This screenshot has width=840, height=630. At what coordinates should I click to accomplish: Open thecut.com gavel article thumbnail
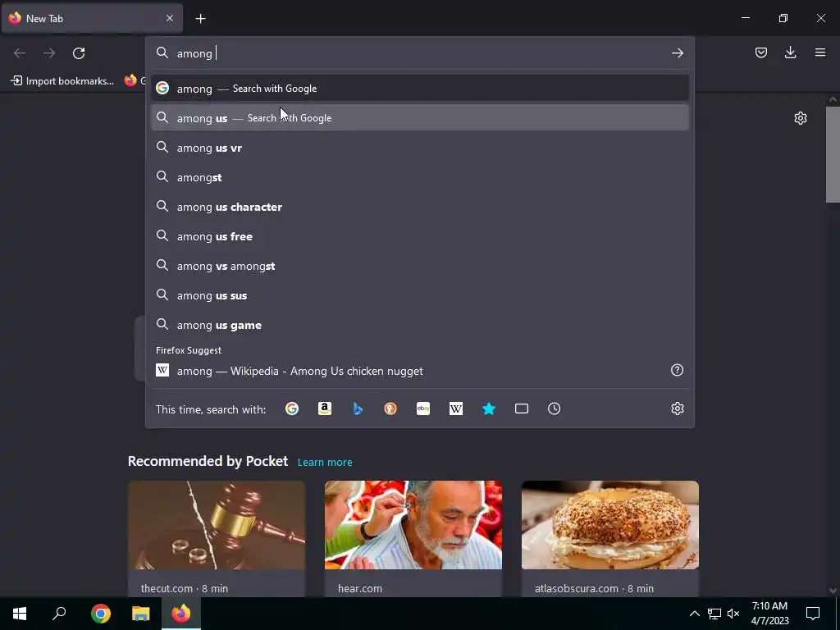[217, 525]
